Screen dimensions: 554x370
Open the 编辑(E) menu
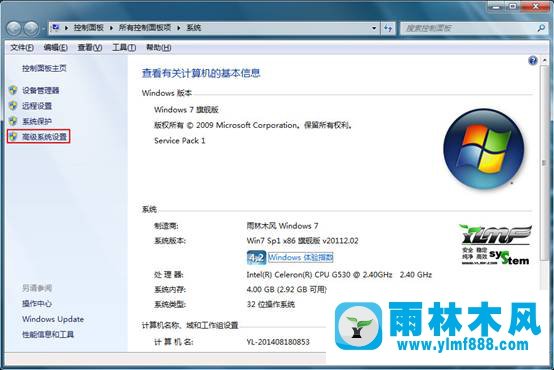pyautogui.click(x=55, y=47)
